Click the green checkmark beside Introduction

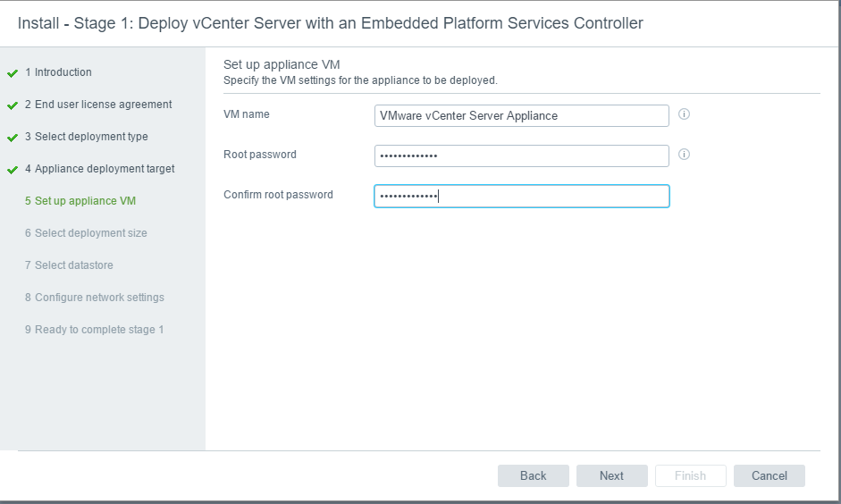[13, 73]
